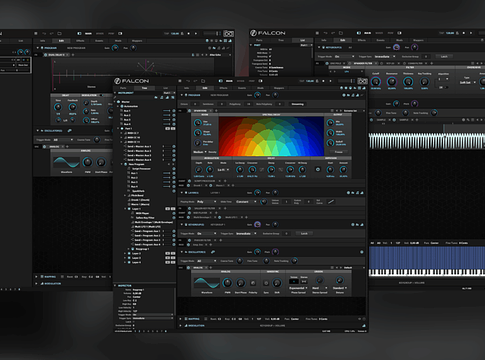
Task: Open Parts tab in front window sidebar
Action: tap(123, 88)
